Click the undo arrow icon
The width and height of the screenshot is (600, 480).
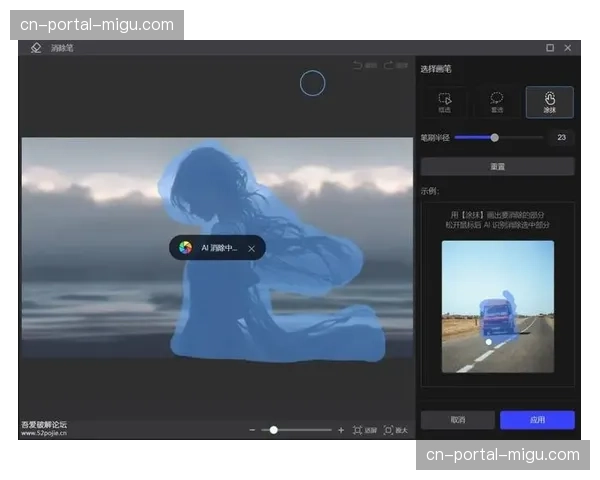pyautogui.click(x=358, y=66)
